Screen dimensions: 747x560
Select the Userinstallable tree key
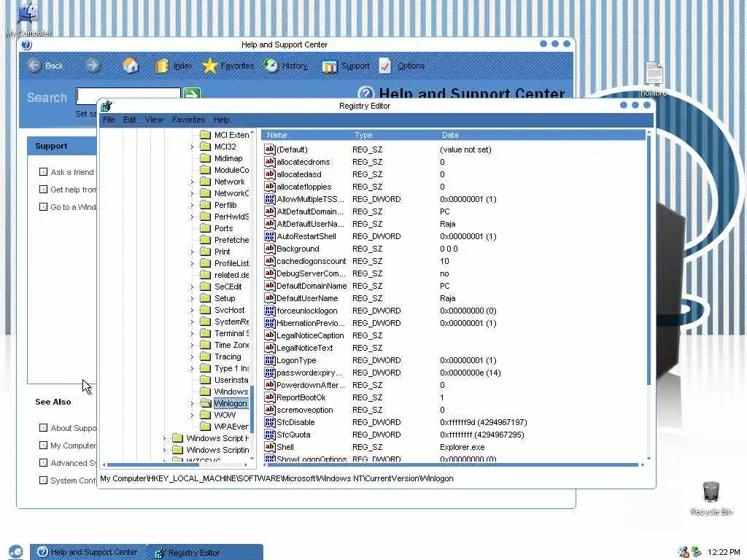(231, 380)
